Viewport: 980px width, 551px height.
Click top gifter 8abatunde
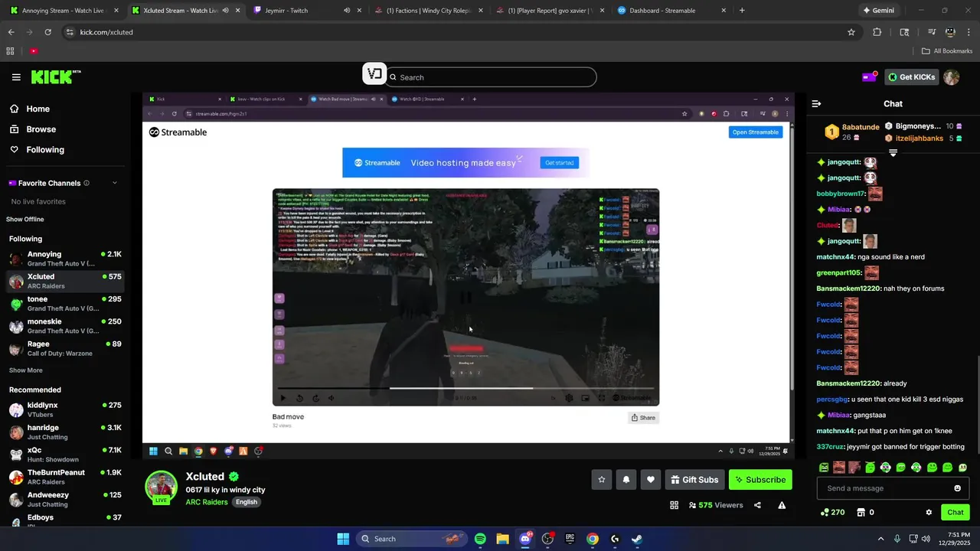(861, 126)
